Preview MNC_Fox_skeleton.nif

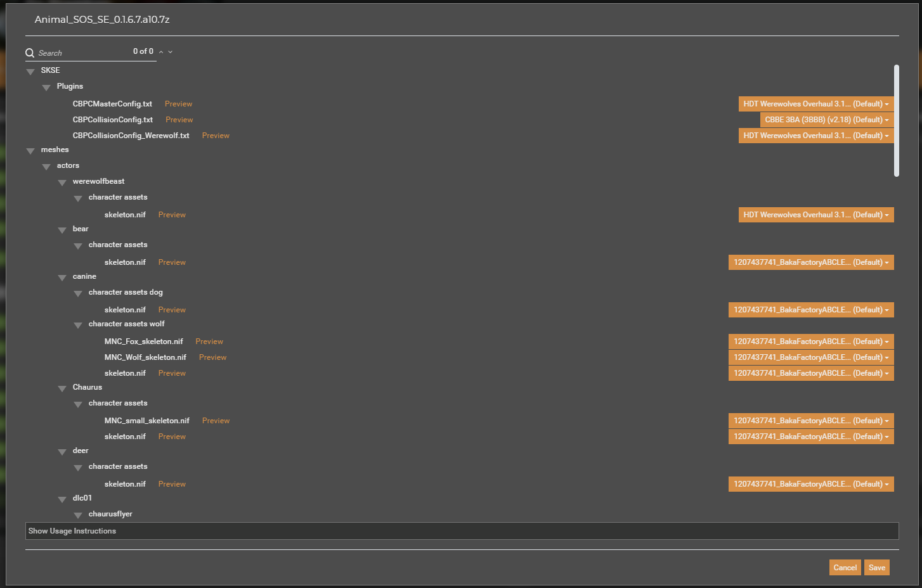pos(209,342)
